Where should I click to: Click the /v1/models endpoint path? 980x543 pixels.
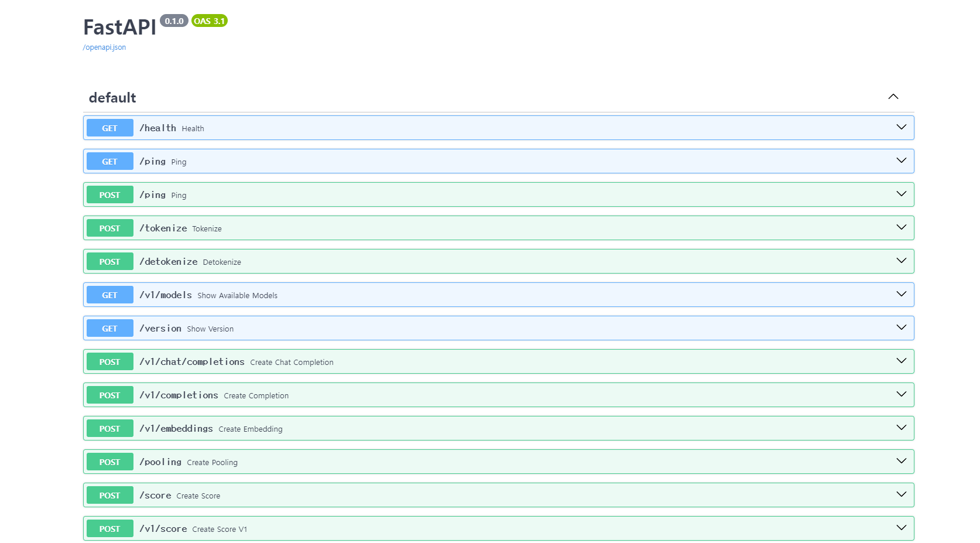click(x=166, y=295)
